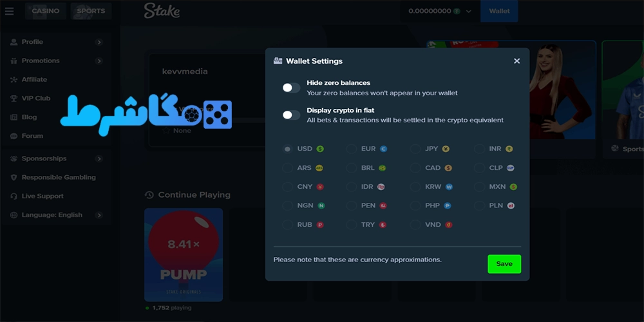Click the BRL flag coin icon
Screen dimensions: 644x322
tap(383, 168)
